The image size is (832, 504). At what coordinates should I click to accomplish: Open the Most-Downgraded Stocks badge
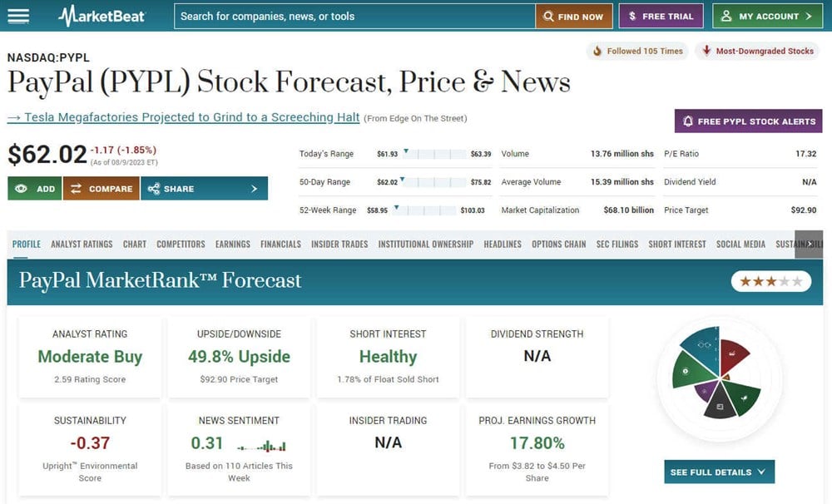757,51
